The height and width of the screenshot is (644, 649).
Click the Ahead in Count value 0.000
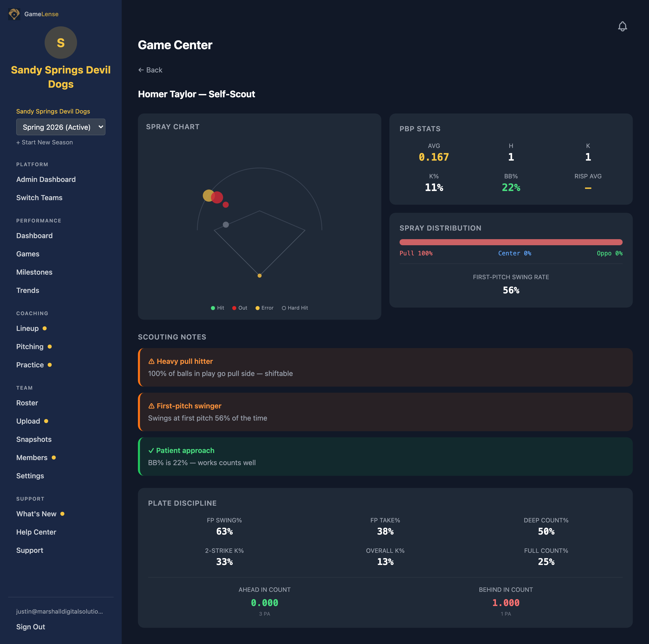coord(265,603)
